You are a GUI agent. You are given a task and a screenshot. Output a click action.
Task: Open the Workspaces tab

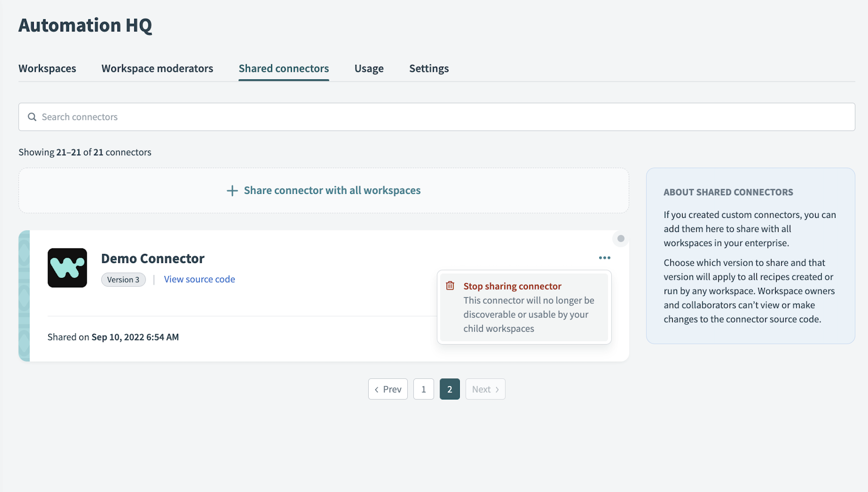[x=47, y=69]
